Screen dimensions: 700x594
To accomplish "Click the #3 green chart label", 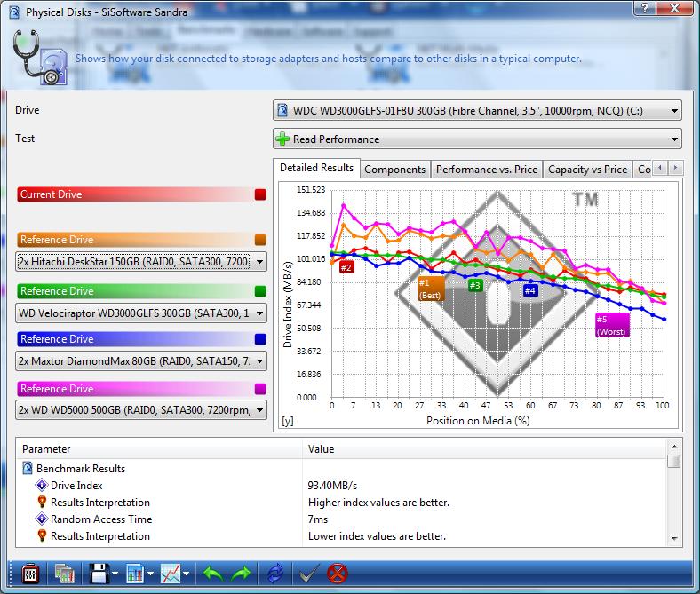I will (x=475, y=286).
